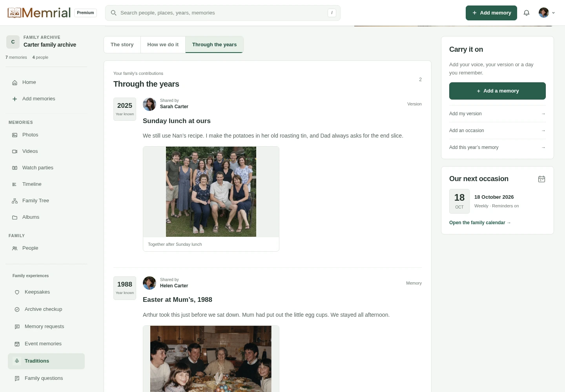Open the family calendar link
Viewport: 565px width, 392px height.
480,223
